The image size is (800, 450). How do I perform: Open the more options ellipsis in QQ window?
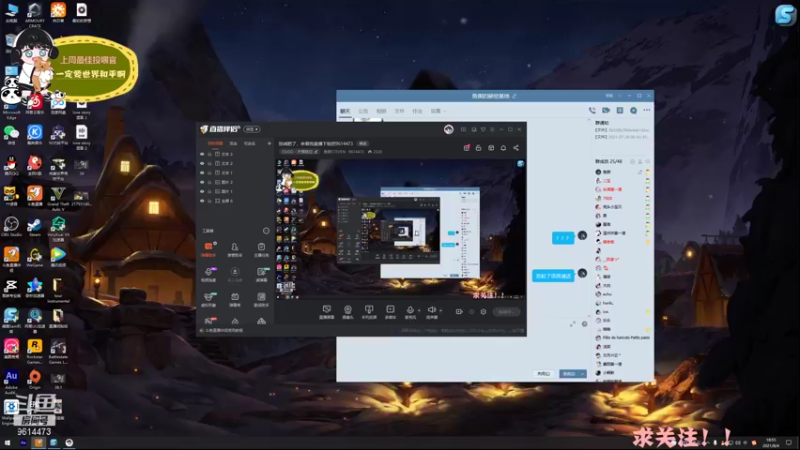647,110
